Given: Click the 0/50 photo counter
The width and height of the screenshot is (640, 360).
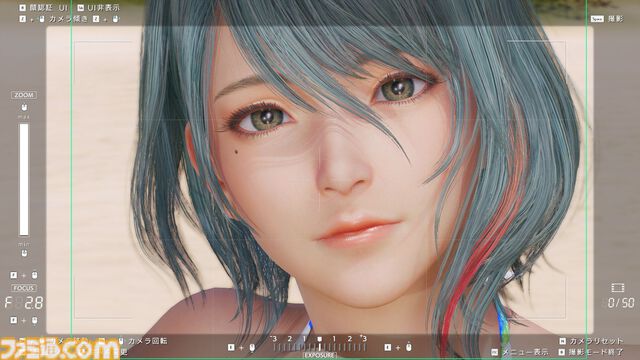Looking at the screenshot, I should click(x=621, y=303).
